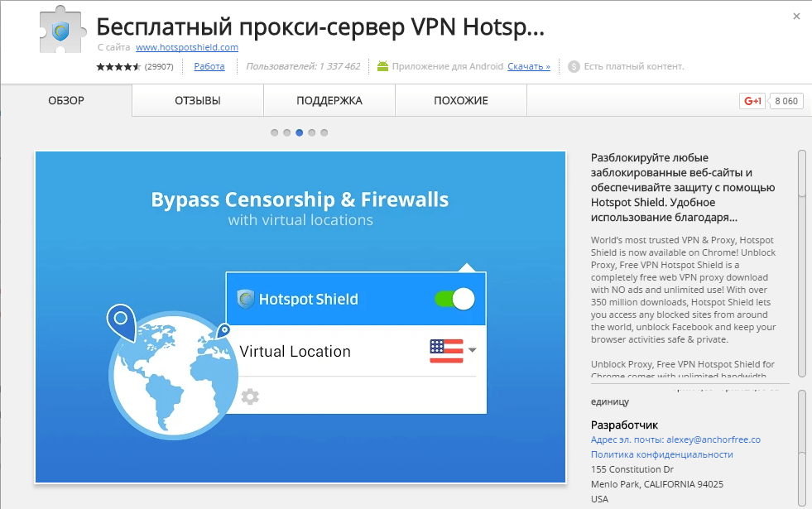
Task: Open the Работа category link
Action: pos(209,66)
